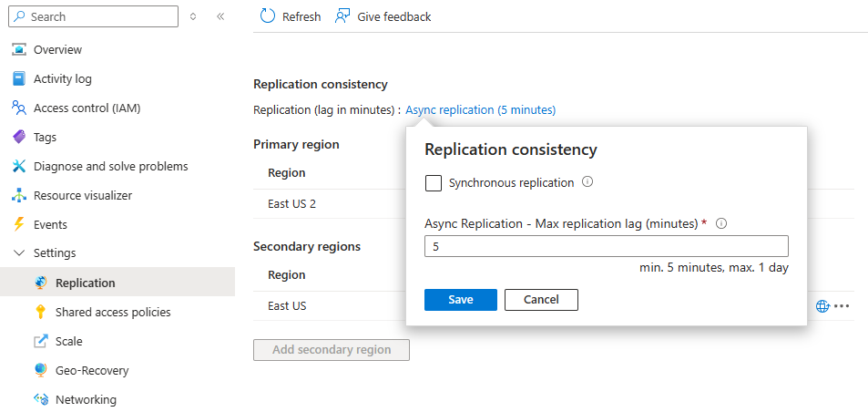Screen dimensions: 868x412
Task: Collapse the Settings section
Action: coord(19,253)
